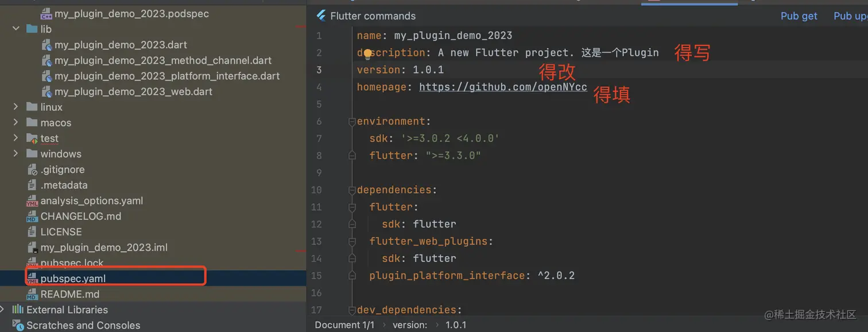Expand the windows folder
The width and height of the screenshot is (868, 332).
(x=16, y=154)
